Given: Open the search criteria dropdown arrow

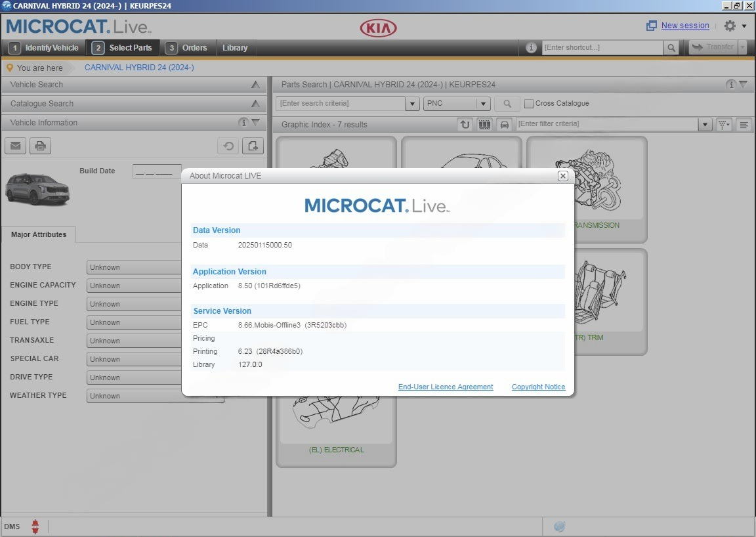Looking at the screenshot, I should (412, 103).
